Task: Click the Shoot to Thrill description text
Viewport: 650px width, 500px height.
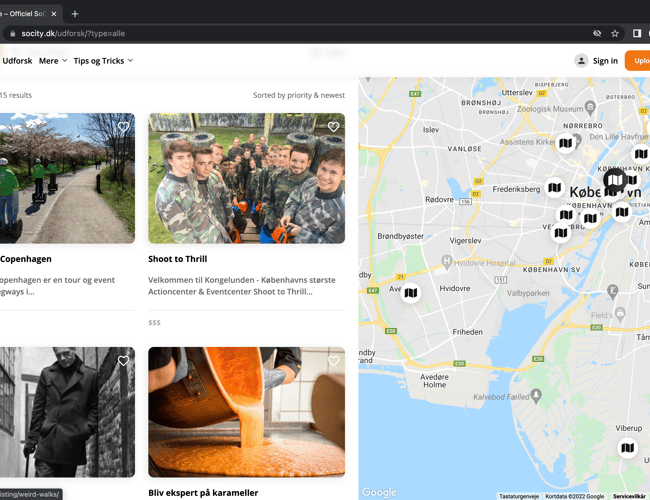Action: [242, 286]
